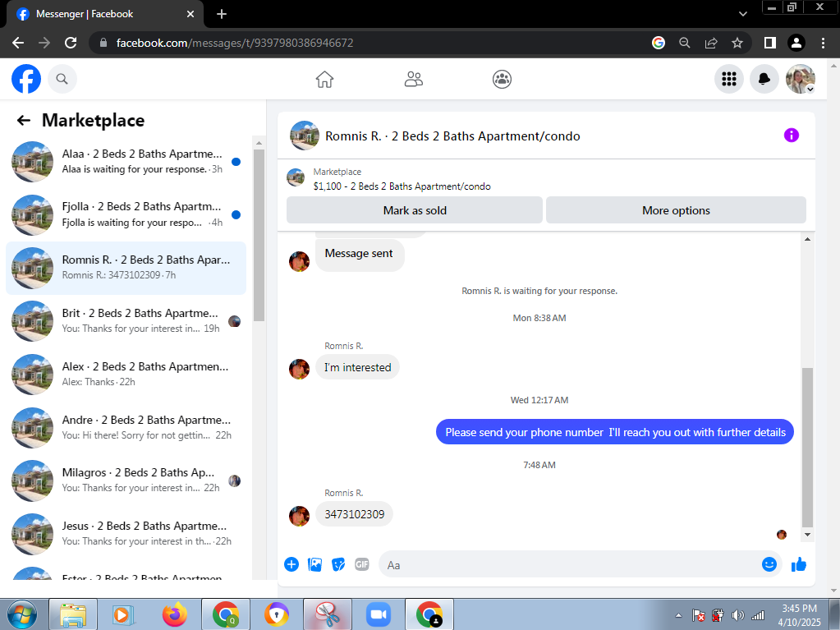Click the blue plus more-actions icon
840x630 pixels.
pyautogui.click(x=291, y=564)
